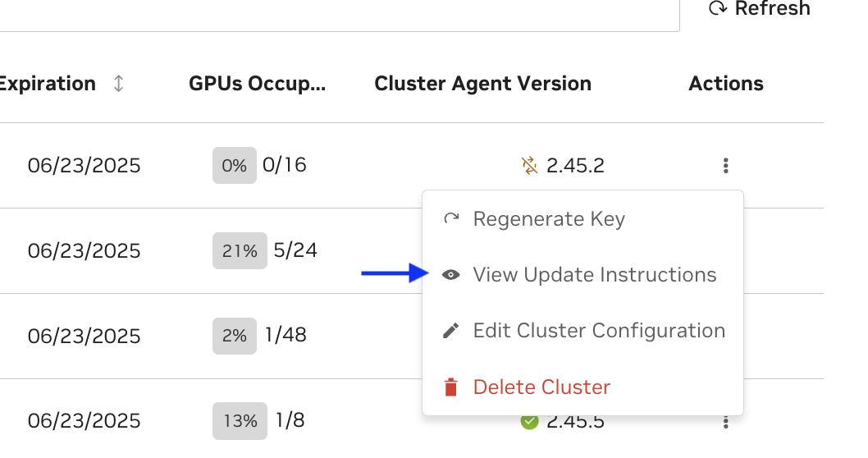Click the 13% GPU occupancy badge
Viewport: 868px width, 458px height.
coord(240,421)
